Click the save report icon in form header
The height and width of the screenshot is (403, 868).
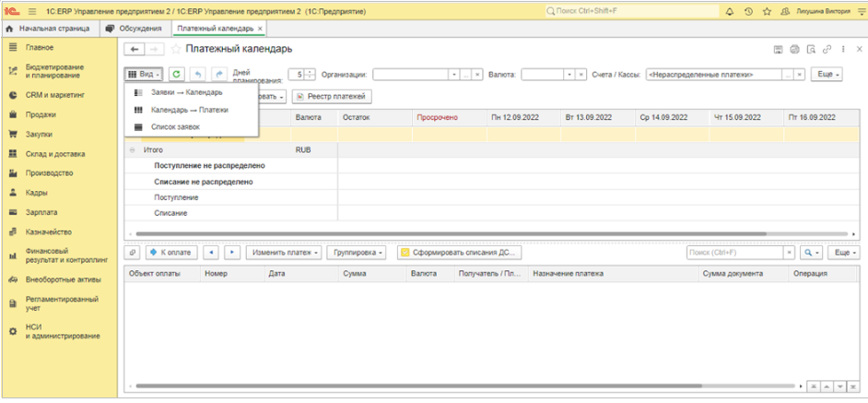[778, 49]
